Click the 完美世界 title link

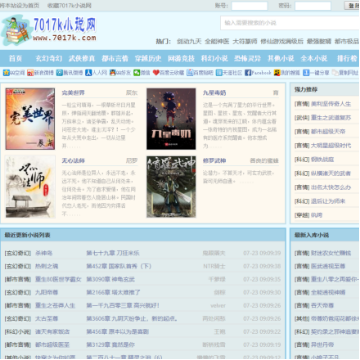[73, 93]
